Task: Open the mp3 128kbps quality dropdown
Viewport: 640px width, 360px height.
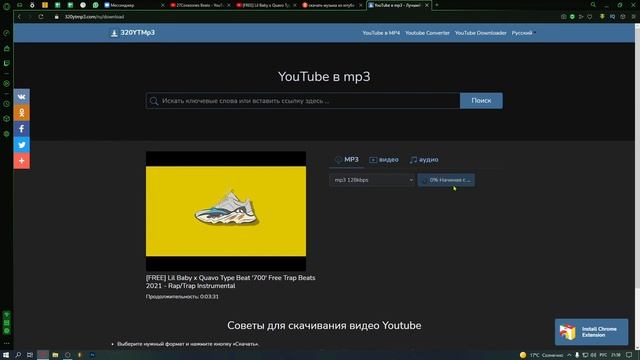Action: tap(372, 180)
